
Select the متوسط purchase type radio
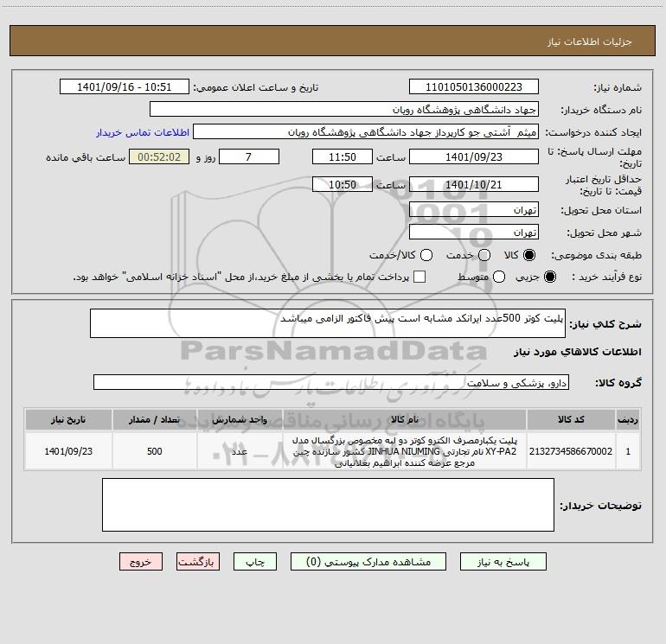tap(499, 277)
